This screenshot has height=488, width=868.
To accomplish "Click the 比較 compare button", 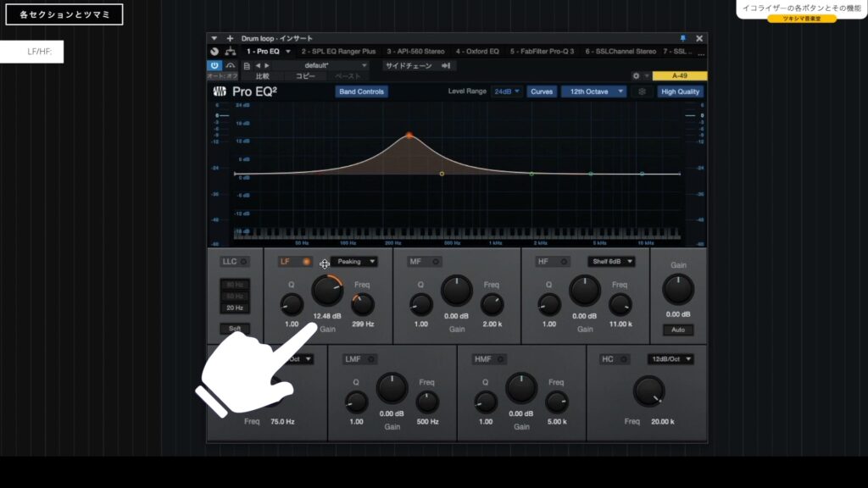I will click(263, 75).
